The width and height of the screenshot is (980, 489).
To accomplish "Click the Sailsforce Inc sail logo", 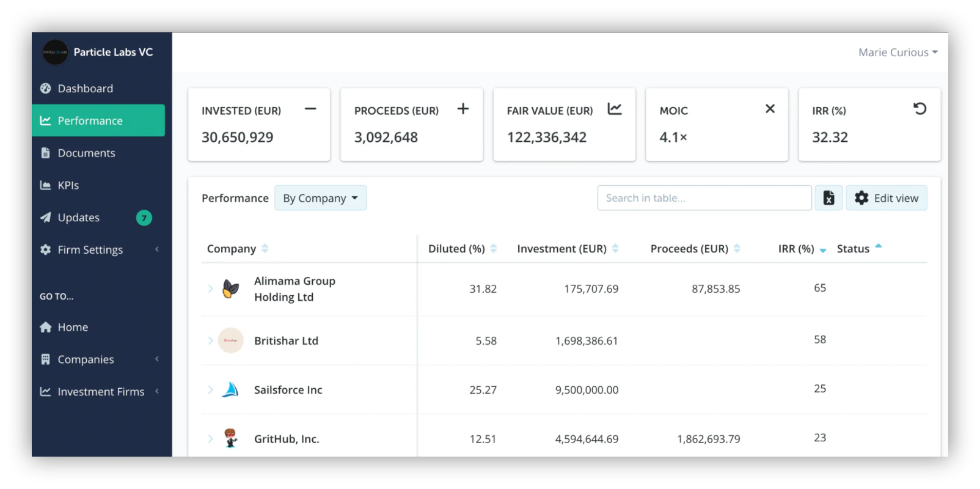I will click(x=230, y=389).
